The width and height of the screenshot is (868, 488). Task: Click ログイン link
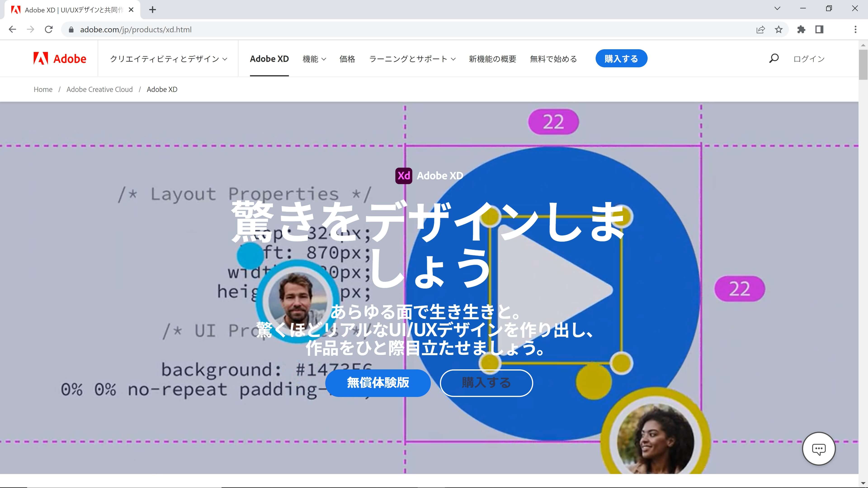pyautogui.click(x=809, y=59)
